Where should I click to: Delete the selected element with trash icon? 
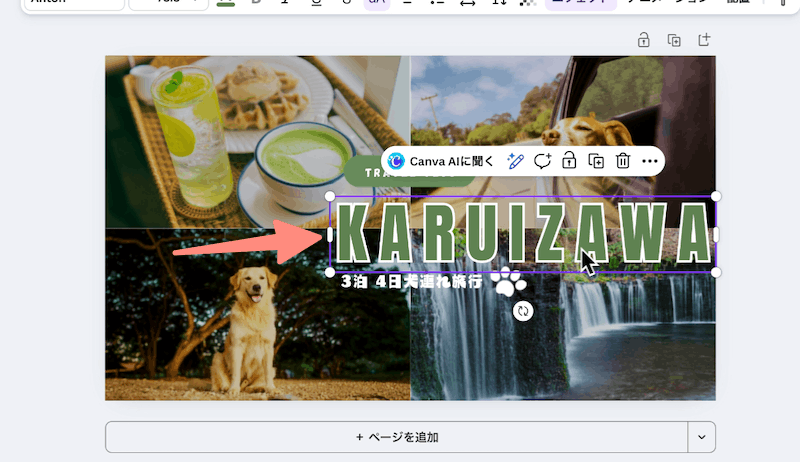pos(622,161)
